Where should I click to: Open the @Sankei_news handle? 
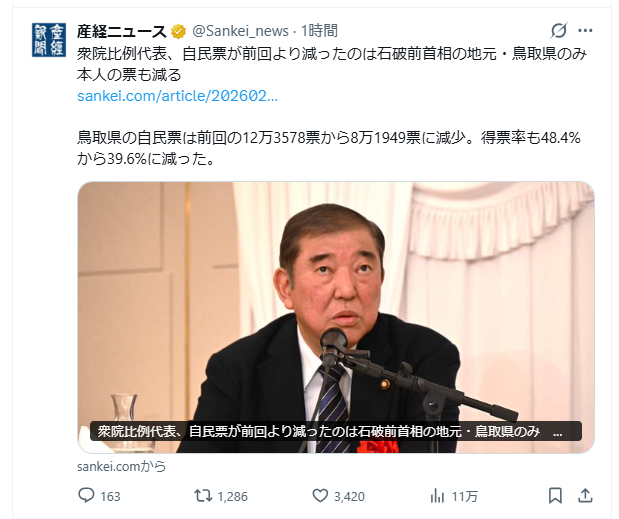pos(240,31)
